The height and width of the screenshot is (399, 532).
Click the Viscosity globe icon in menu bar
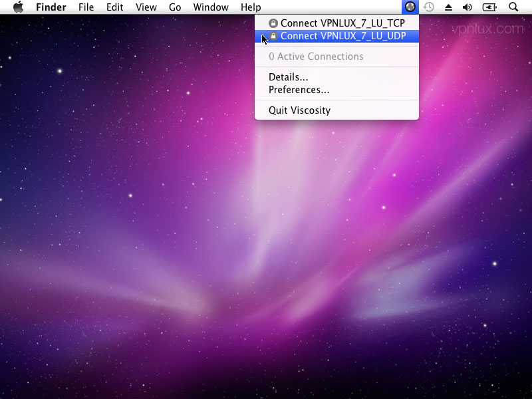410,7
